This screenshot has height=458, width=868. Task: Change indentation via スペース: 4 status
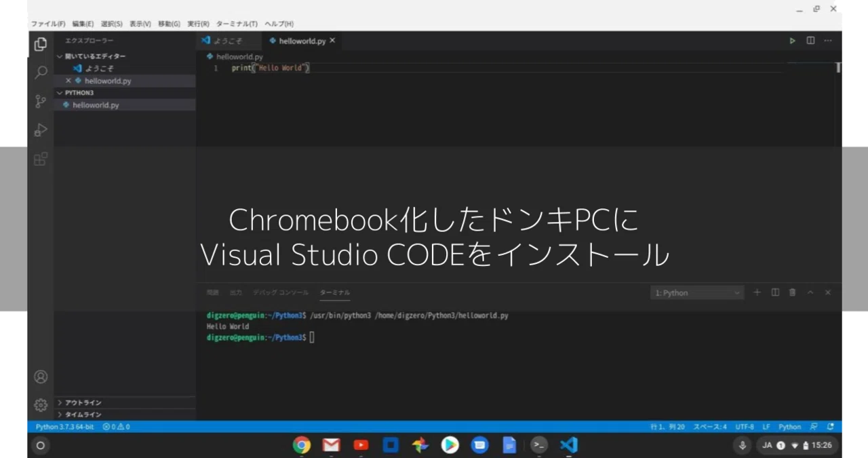(x=710, y=427)
